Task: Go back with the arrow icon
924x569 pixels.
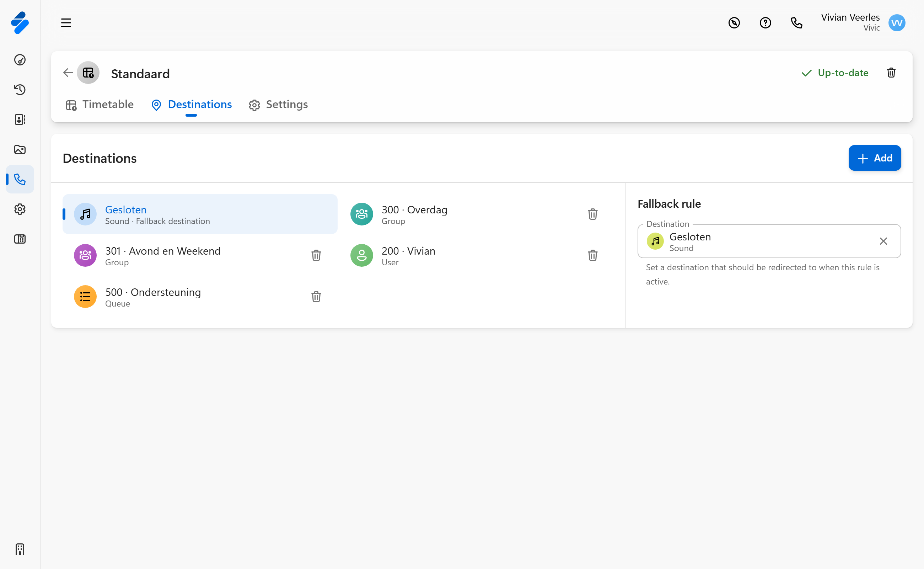Action: click(x=68, y=73)
